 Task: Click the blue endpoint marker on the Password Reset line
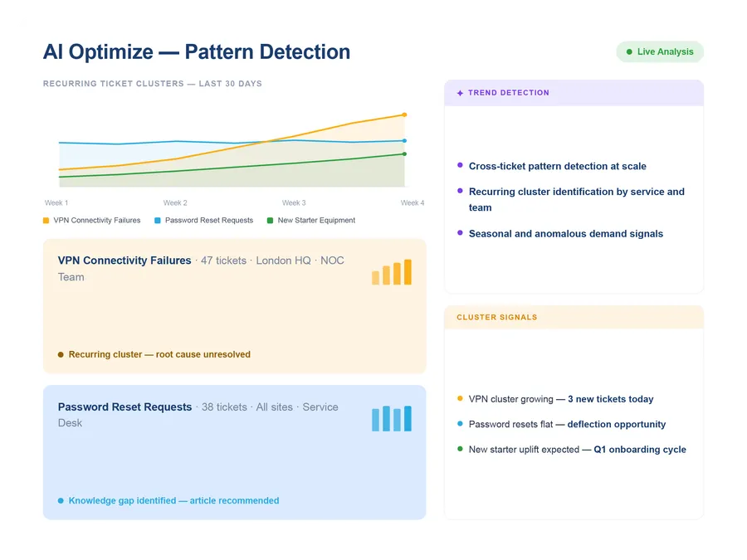(x=404, y=140)
